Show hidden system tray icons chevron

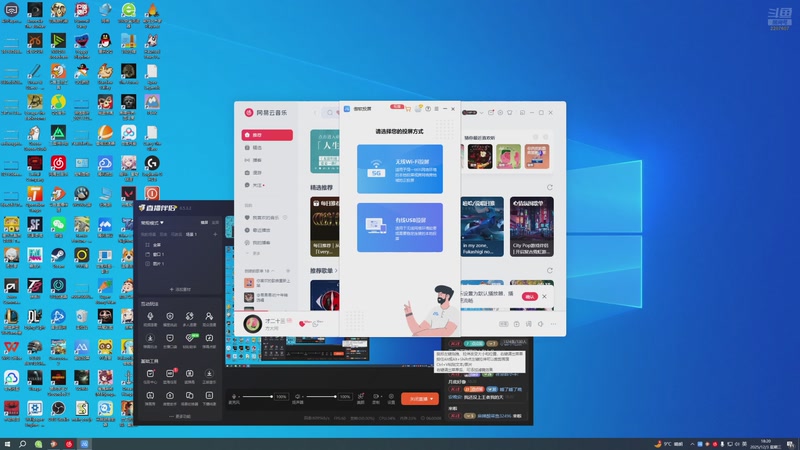click(692, 444)
